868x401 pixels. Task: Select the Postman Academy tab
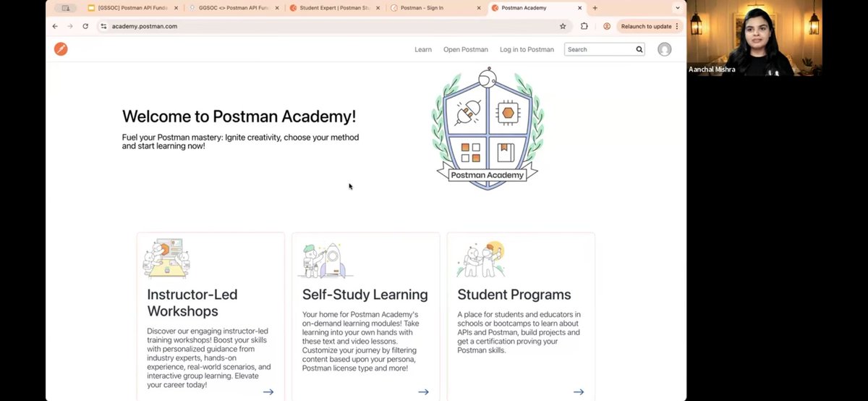pos(535,8)
